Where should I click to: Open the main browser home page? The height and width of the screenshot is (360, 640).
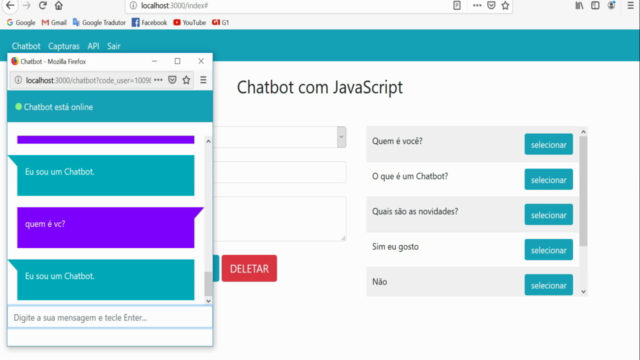click(x=59, y=5)
